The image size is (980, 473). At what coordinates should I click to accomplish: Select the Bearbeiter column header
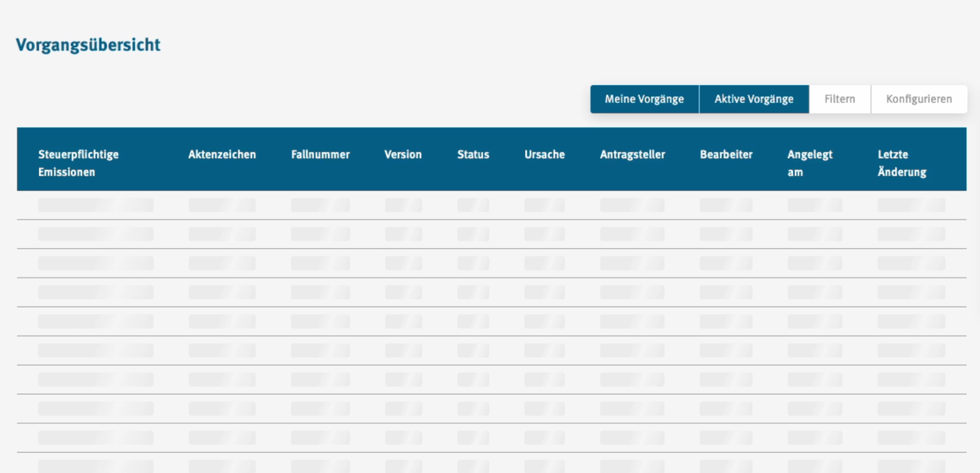point(726,154)
